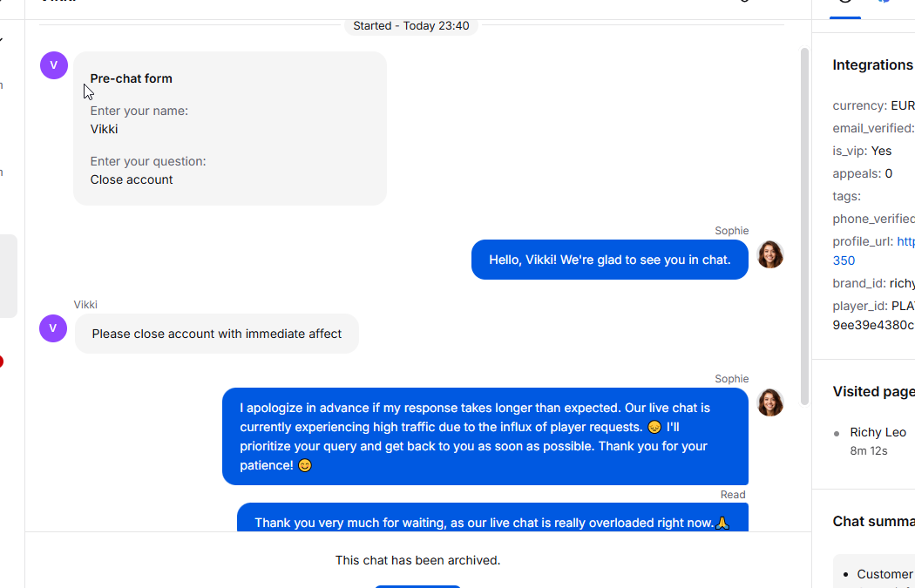This screenshot has height=588, width=915.
Task: Select the 'Please close account with immediate affect' bubble
Action: click(216, 334)
